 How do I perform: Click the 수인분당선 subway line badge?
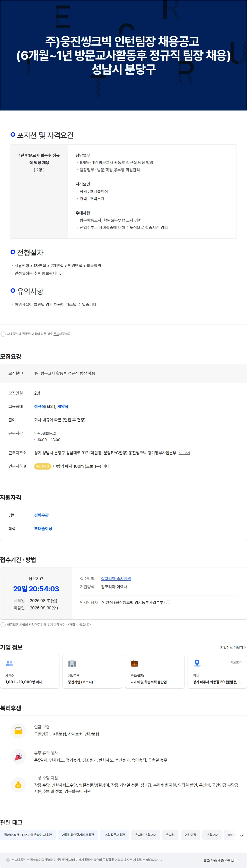[x=42, y=466]
